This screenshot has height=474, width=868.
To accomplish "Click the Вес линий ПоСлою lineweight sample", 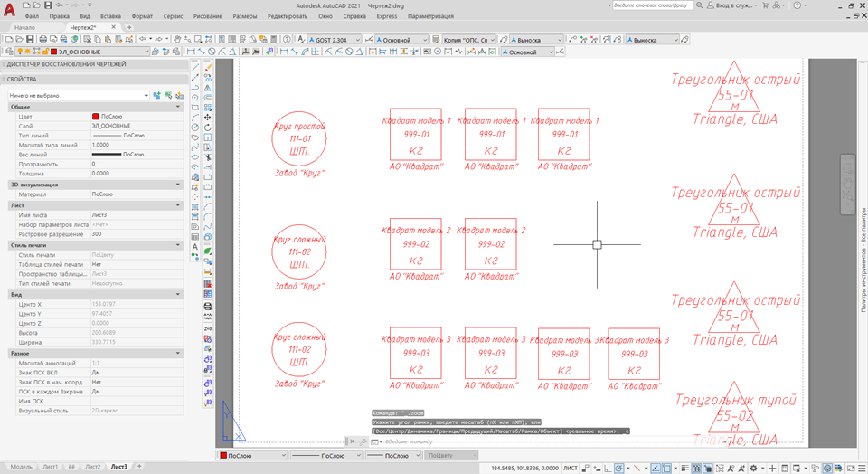I will click(107, 155).
